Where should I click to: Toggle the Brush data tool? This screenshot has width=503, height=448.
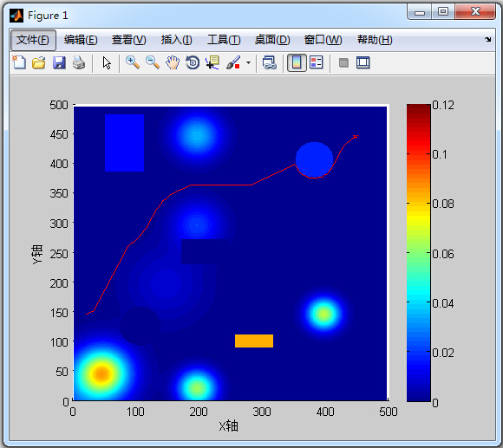[x=233, y=62]
